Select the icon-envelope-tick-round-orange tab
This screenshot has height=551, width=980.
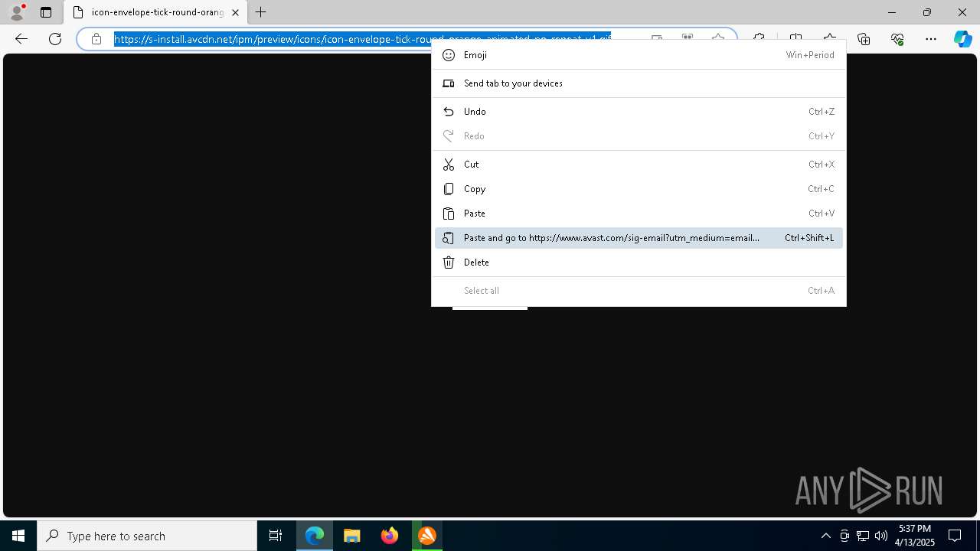[155, 12]
